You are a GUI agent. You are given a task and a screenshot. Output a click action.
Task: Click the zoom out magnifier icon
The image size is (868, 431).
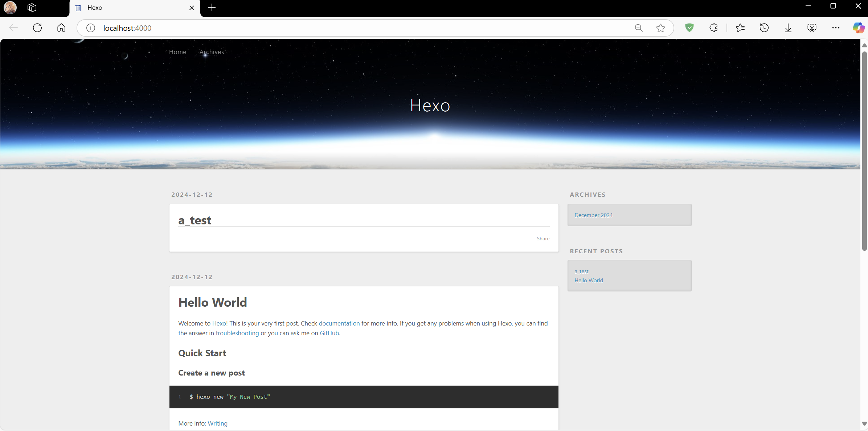[x=639, y=28]
